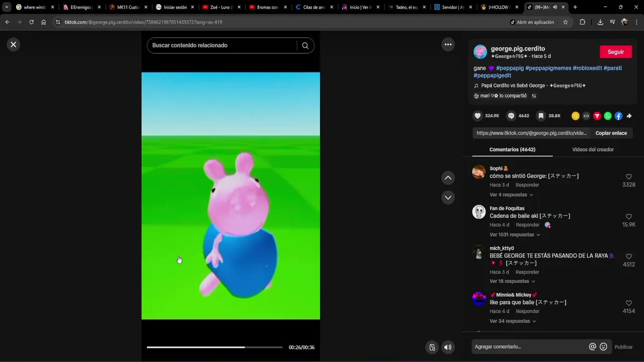
Task: Open browser downloads icon
Action: [600, 22]
